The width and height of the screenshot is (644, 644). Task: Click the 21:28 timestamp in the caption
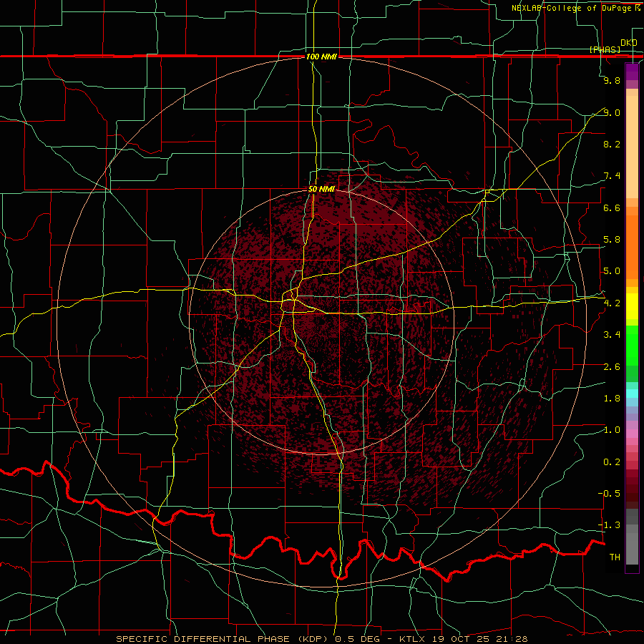click(514, 639)
